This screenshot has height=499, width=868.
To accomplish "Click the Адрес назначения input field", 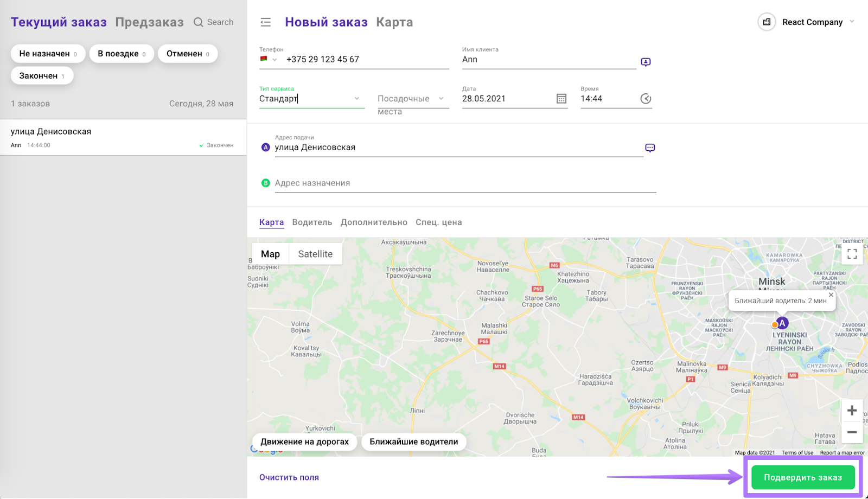I will point(465,183).
